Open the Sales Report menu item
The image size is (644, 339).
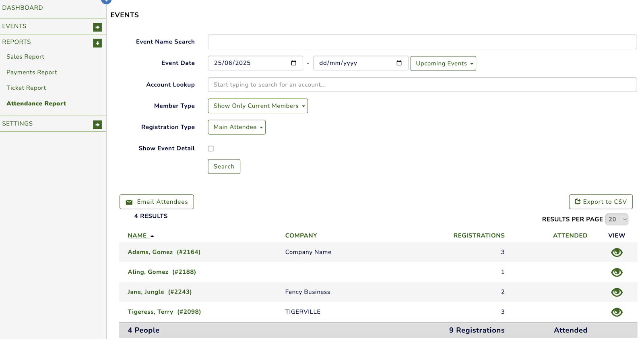[x=25, y=57]
